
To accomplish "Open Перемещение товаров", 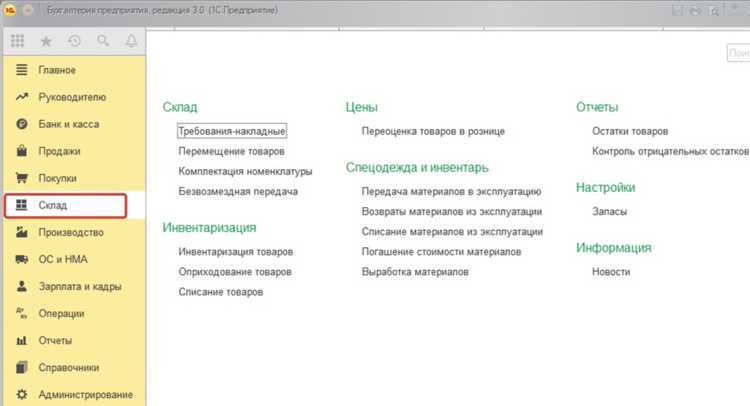I will (232, 151).
